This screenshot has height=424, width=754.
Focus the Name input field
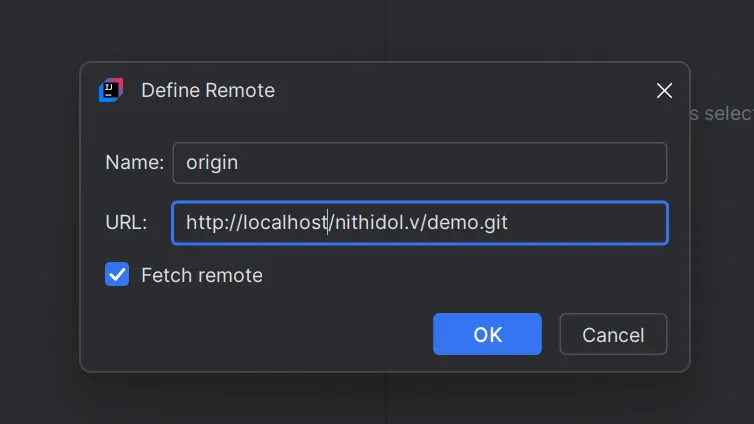coord(419,163)
